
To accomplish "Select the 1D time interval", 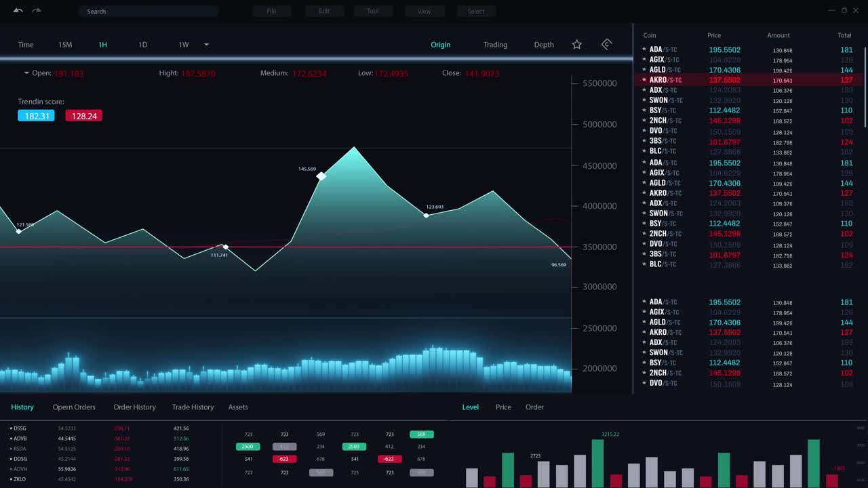I will (142, 45).
